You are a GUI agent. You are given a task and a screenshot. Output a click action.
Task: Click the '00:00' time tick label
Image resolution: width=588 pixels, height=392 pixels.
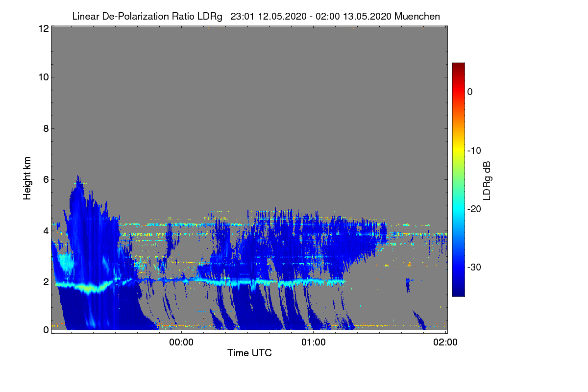click(x=181, y=343)
